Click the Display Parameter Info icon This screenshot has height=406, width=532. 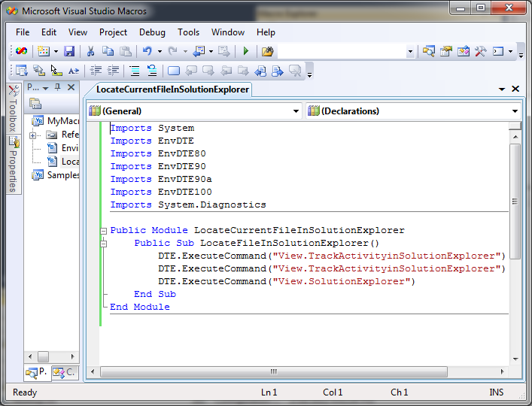[x=39, y=71]
